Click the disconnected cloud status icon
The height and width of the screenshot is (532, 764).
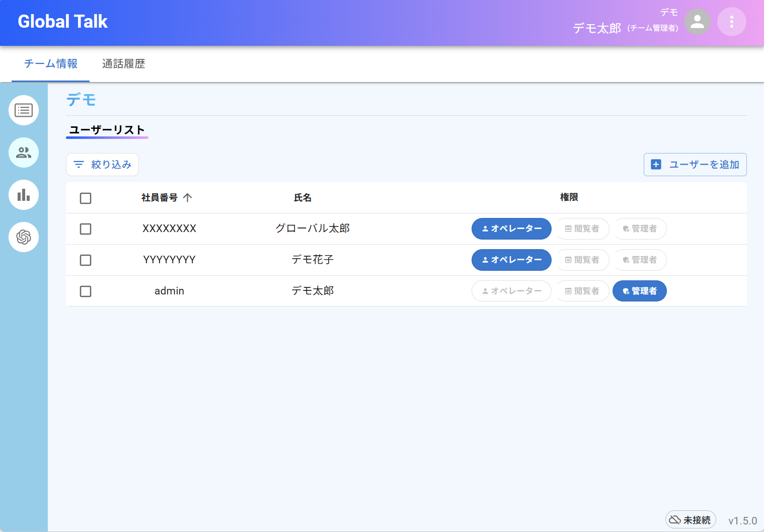click(675, 519)
